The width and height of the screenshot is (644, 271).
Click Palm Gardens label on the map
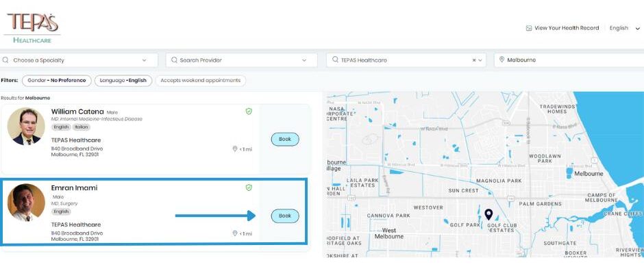point(540,204)
